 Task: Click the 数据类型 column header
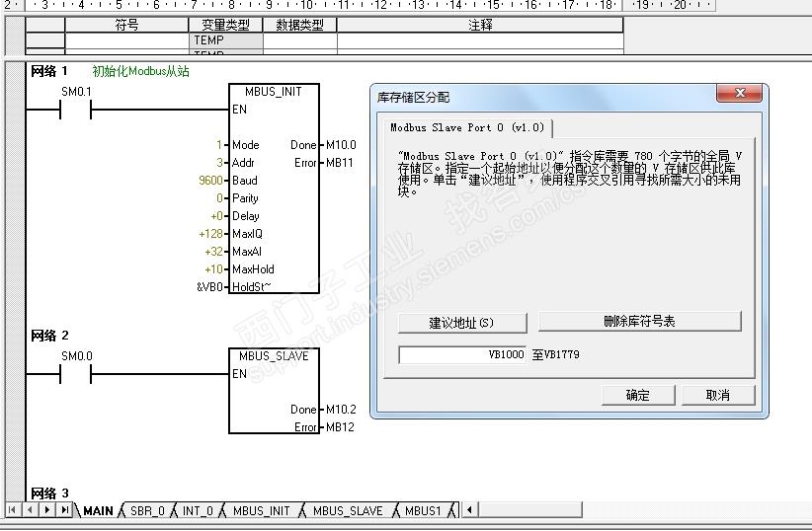click(x=300, y=25)
